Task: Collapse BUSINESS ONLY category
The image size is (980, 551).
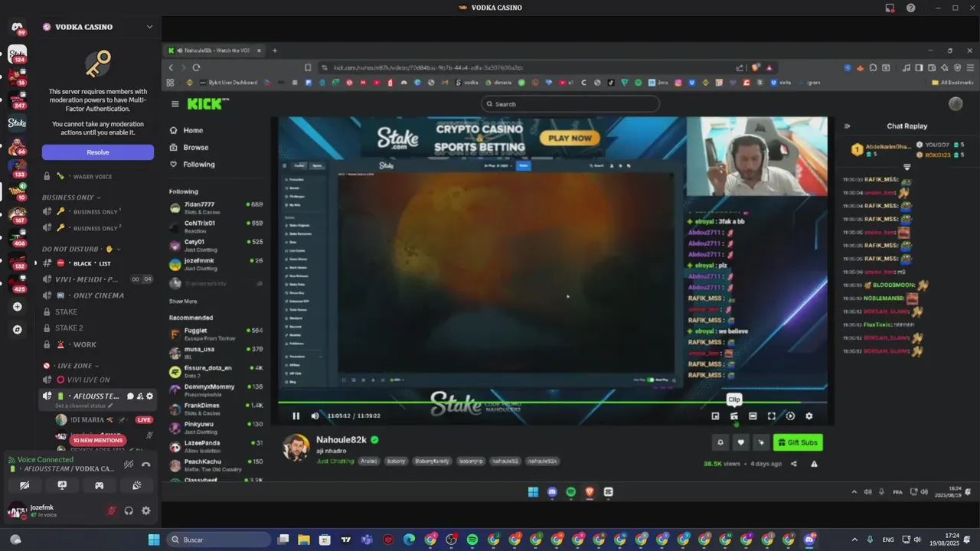Action: (71, 197)
